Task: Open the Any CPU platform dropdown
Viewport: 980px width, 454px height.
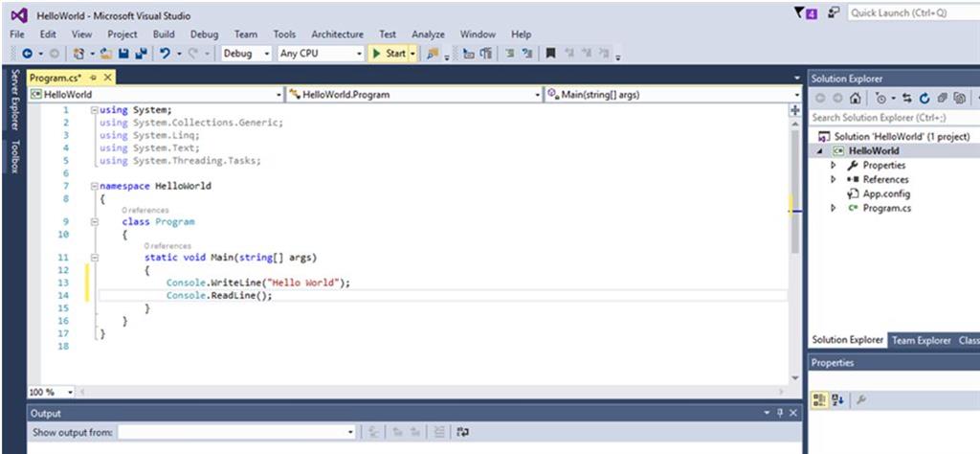Action: click(x=359, y=54)
